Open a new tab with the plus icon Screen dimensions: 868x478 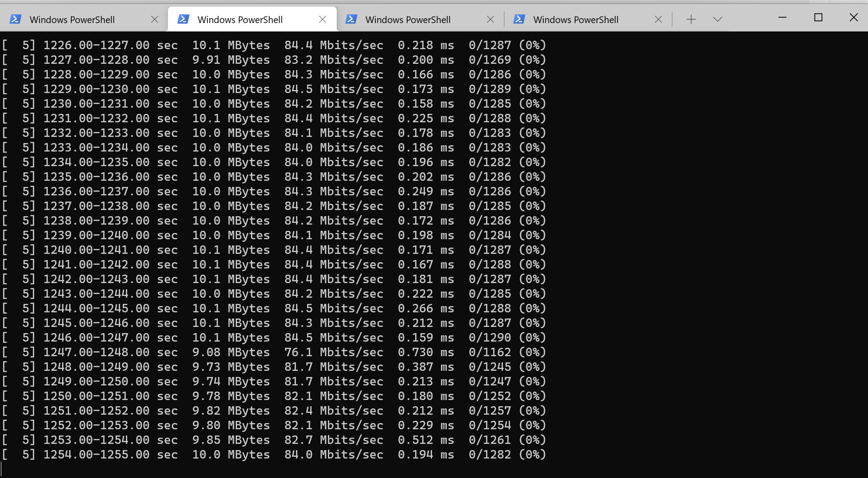690,19
